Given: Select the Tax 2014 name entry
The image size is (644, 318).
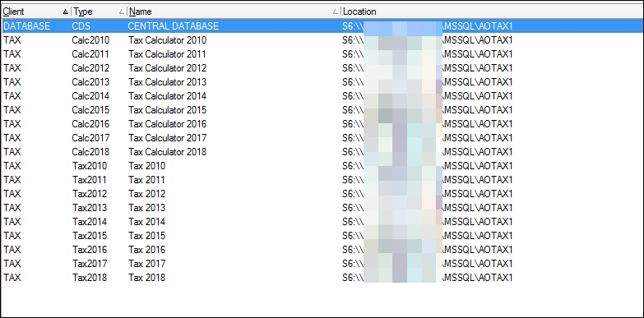Looking at the screenshot, I should pos(146,222).
